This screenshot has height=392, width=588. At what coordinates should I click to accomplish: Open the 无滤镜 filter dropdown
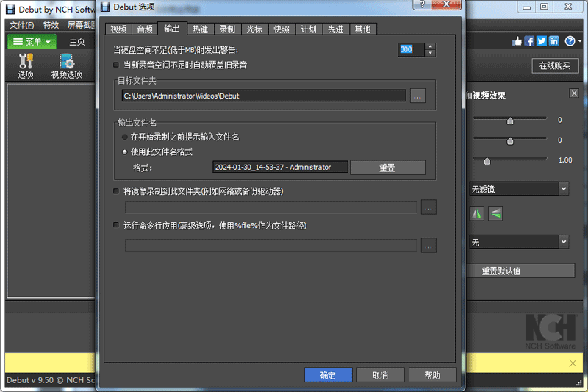pyautogui.click(x=519, y=189)
